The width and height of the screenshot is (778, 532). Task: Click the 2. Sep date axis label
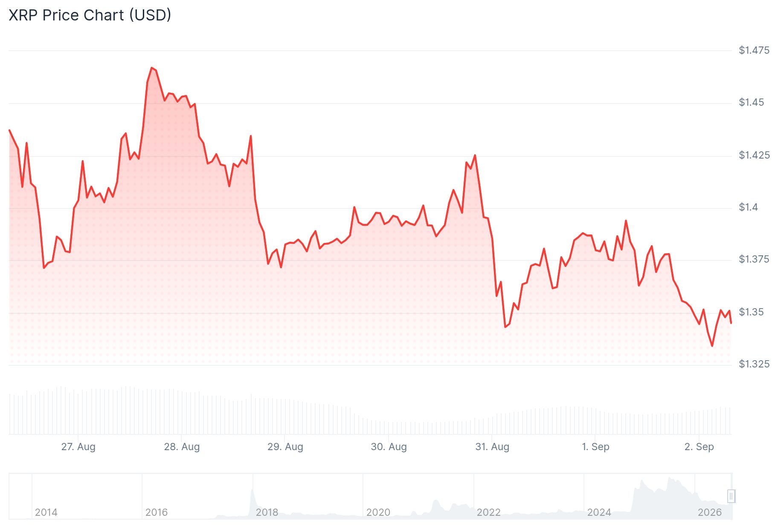coord(699,447)
